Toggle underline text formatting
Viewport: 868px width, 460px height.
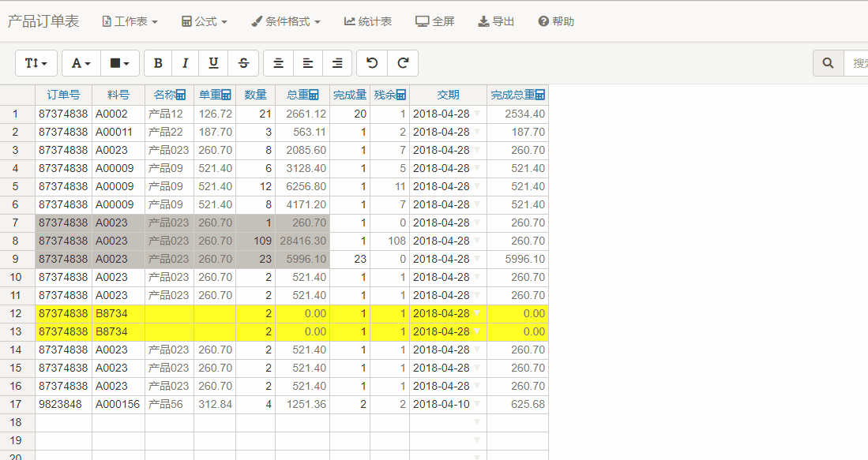[x=213, y=63]
